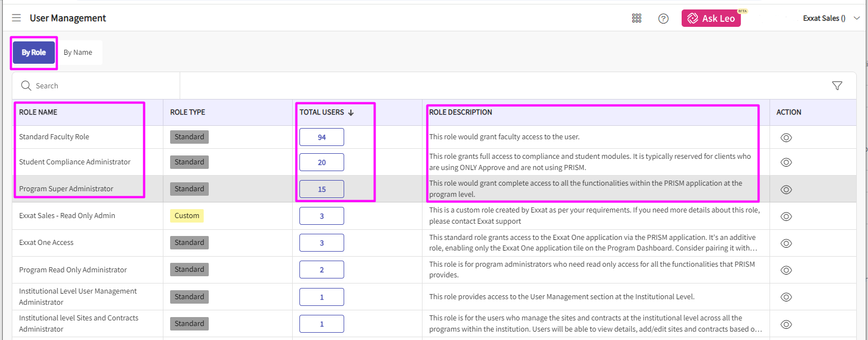Click eye icon for Exxat One Access
Screen dimensions: 868x340
pyautogui.click(x=786, y=243)
